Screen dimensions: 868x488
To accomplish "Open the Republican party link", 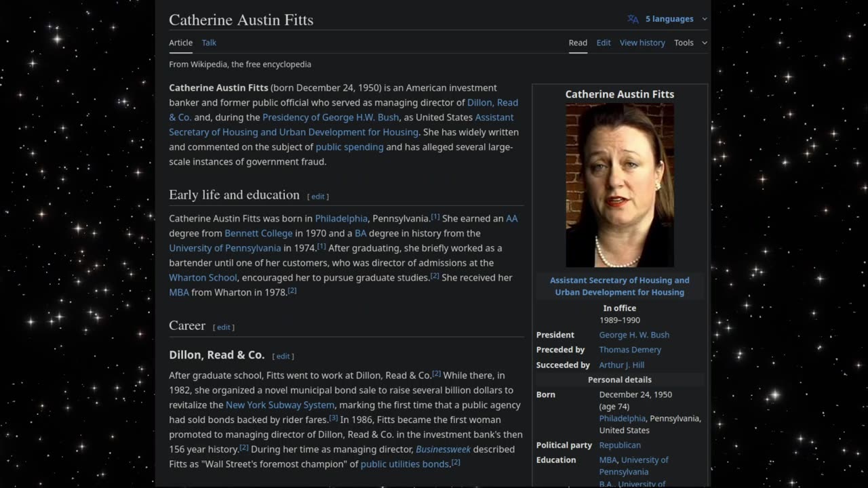I will coord(620,445).
